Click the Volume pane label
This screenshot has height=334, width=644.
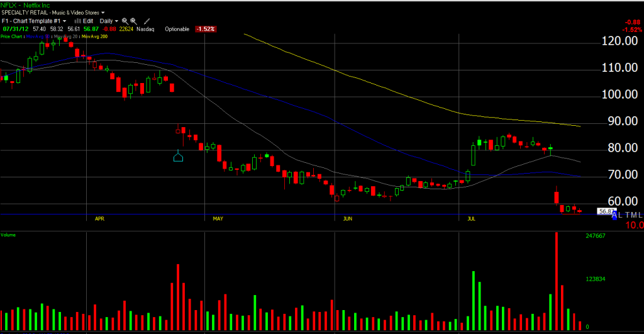click(8, 235)
